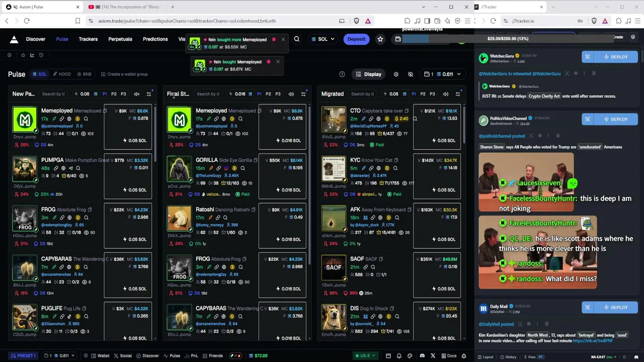Open the favorites star button beside Deposit
The height and width of the screenshot is (362, 644).
click(380, 39)
